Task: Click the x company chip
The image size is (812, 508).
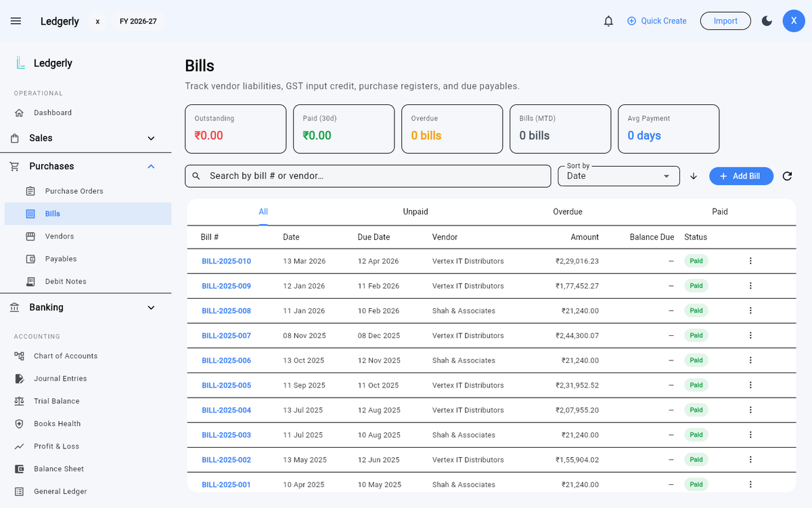Action: pos(97,21)
